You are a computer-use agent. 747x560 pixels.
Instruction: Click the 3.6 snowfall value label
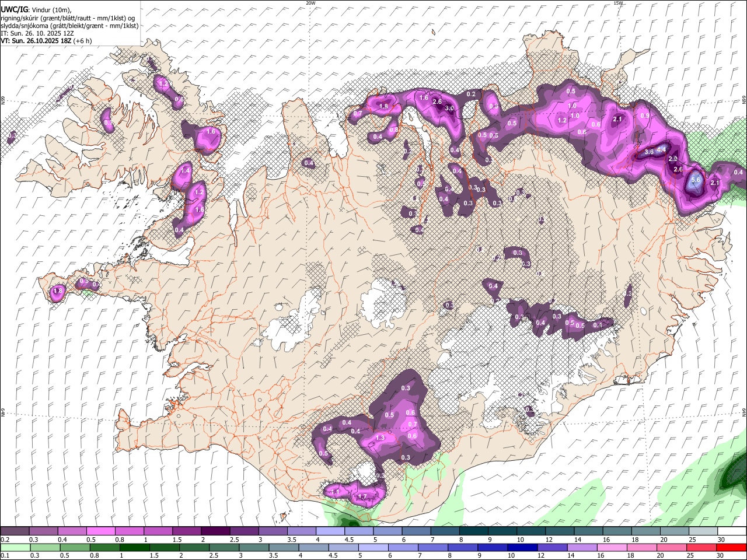coord(649,152)
